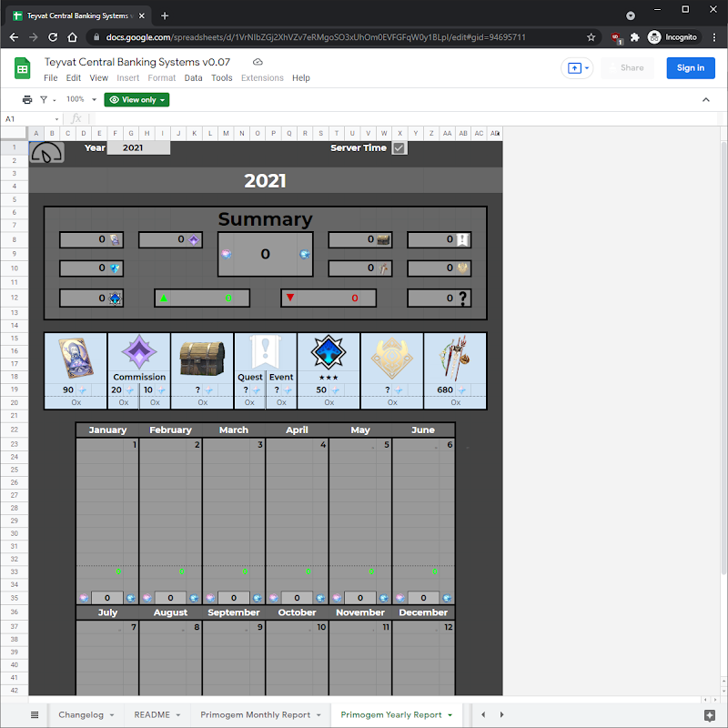Click the Year 2021 input cell
The width and height of the screenshot is (728, 728).
tap(138, 147)
